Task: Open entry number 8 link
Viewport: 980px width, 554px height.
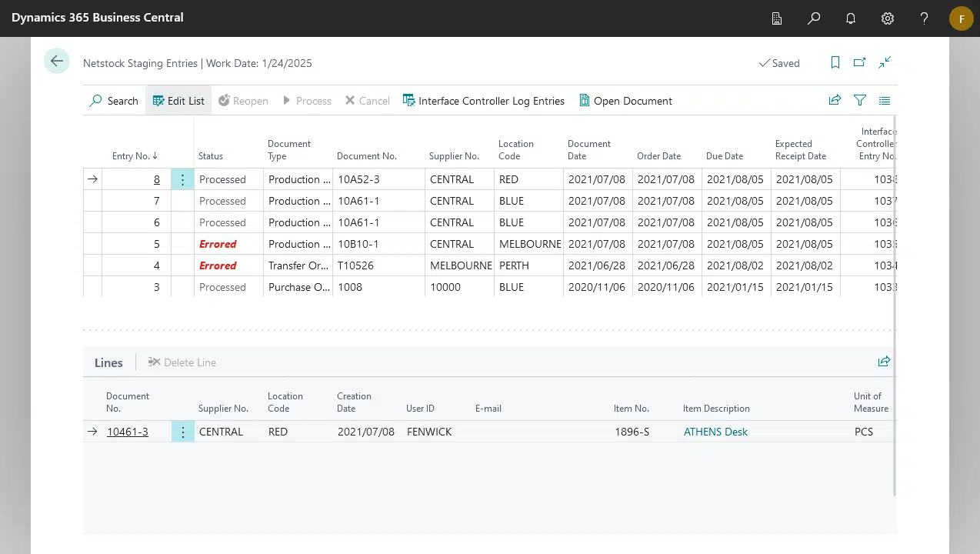Action: click(x=157, y=179)
